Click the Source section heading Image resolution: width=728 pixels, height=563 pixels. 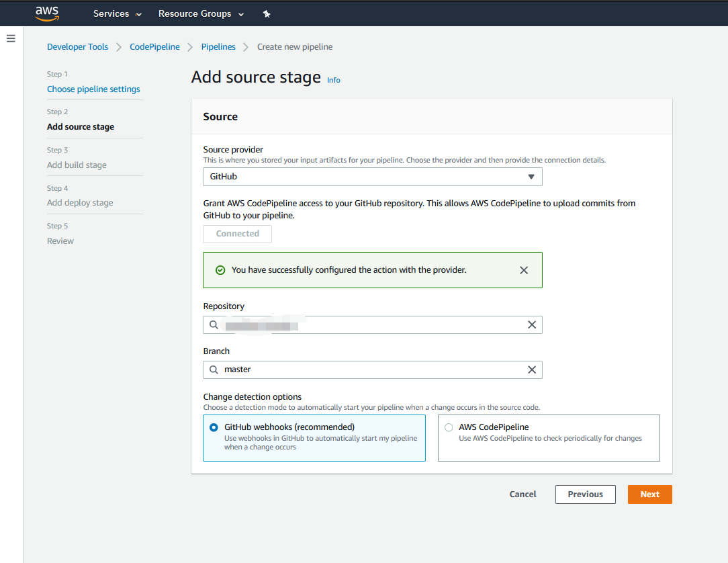pos(220,117)
